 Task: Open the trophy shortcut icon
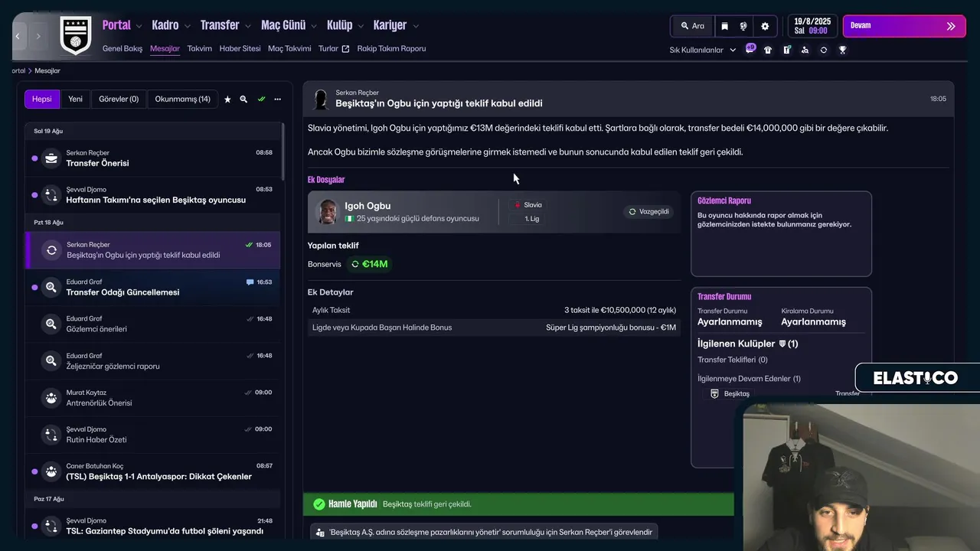[x=842, y=50]
